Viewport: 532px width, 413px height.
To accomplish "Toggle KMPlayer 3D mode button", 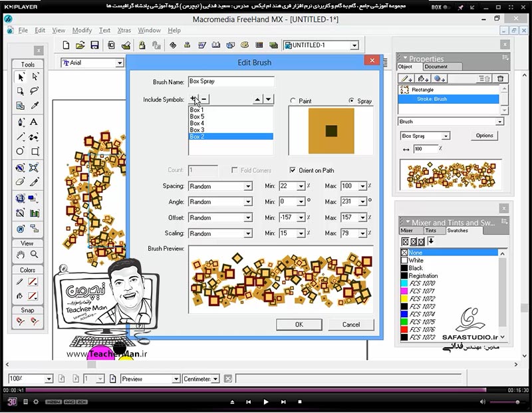I will pyautogui.click(x=12, y=402).
